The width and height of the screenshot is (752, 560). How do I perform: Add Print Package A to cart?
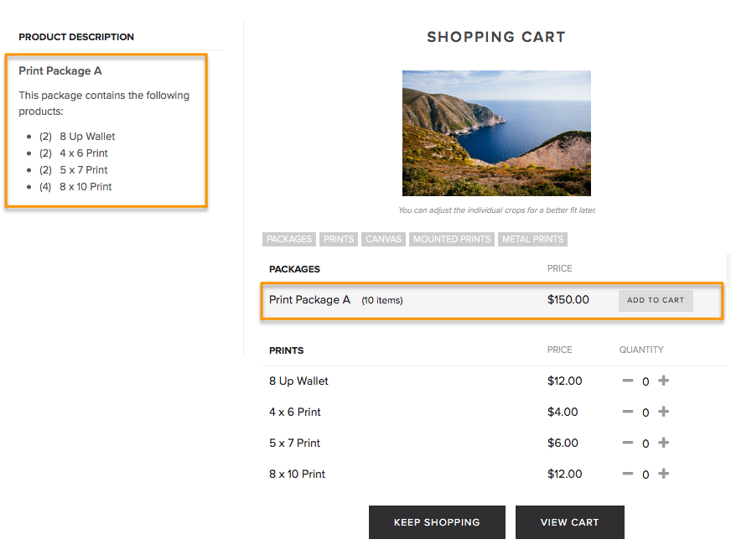656,300
